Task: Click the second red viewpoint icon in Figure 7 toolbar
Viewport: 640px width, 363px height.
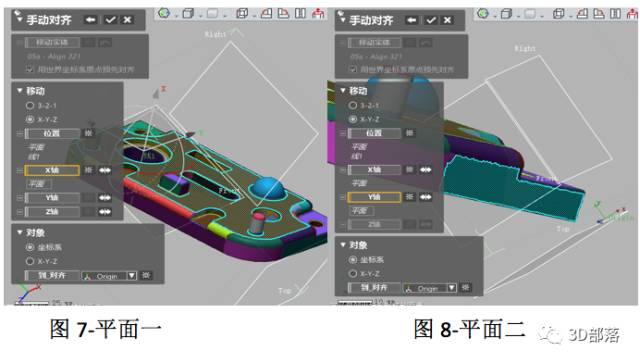Action: [x=283, y=13]
